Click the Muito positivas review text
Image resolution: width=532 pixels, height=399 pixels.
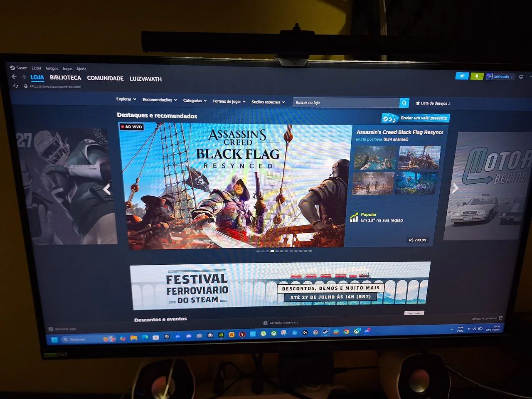(369, 139)
